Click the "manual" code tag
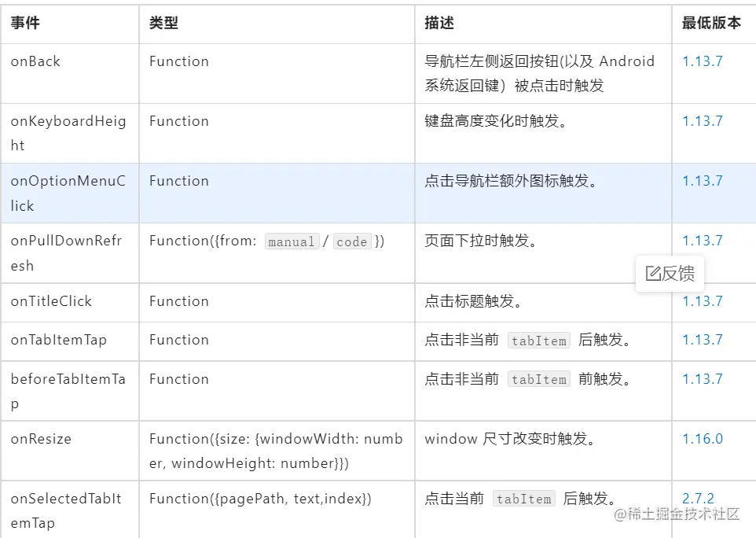 tap(292, 242)
